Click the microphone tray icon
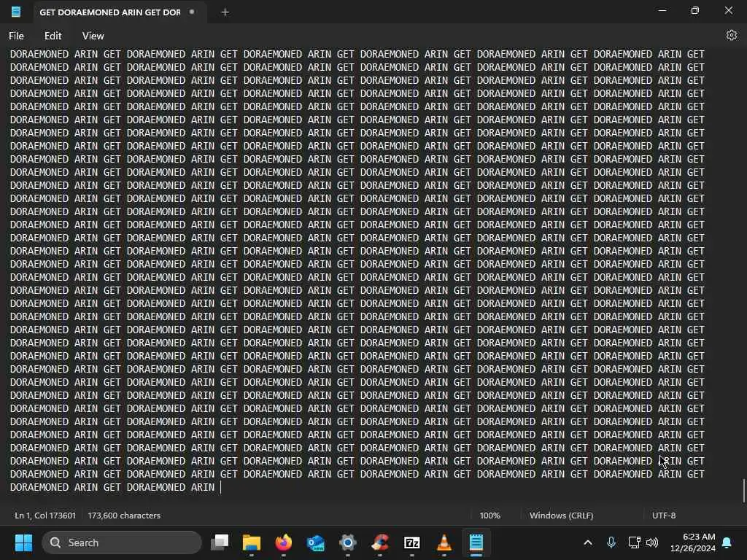 pyautogui.click(x=611, y=542)
